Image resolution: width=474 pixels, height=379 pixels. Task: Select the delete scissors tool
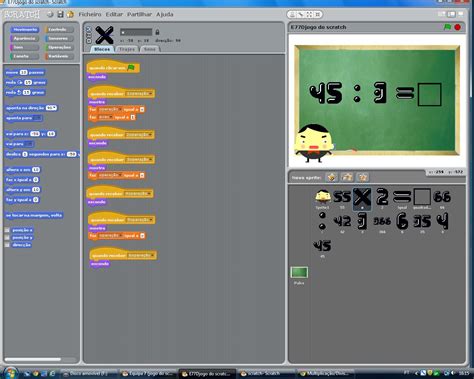tap(300, 14)
